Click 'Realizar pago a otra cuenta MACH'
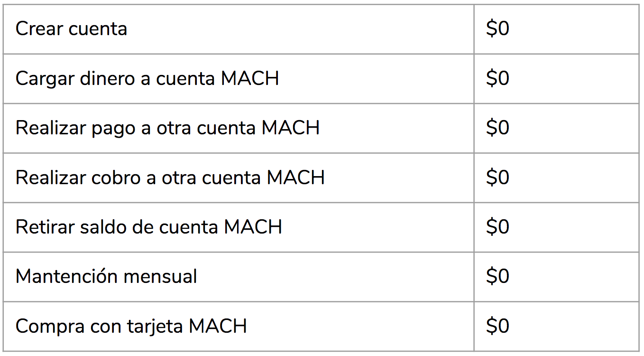The width and height of the screenshot is (644, 356). (x=167, y=128)
